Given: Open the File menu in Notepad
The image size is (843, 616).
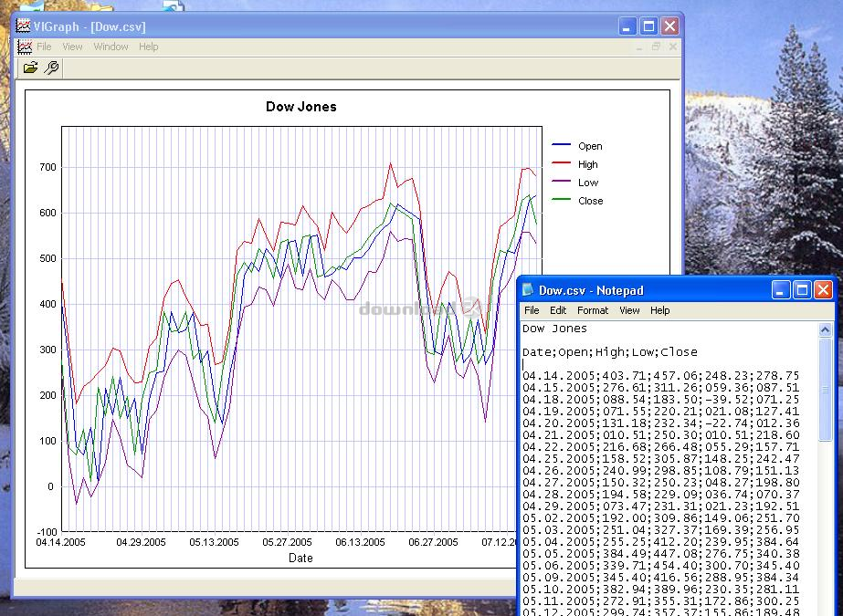Looking at the screenshot, I should (532, 310).
